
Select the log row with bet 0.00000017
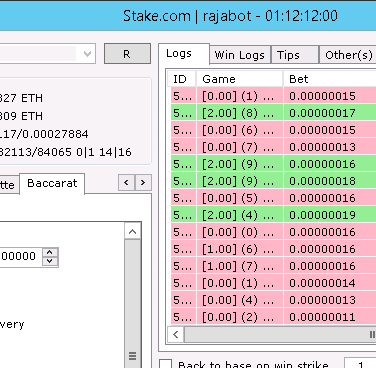click(x=273, y=113)
